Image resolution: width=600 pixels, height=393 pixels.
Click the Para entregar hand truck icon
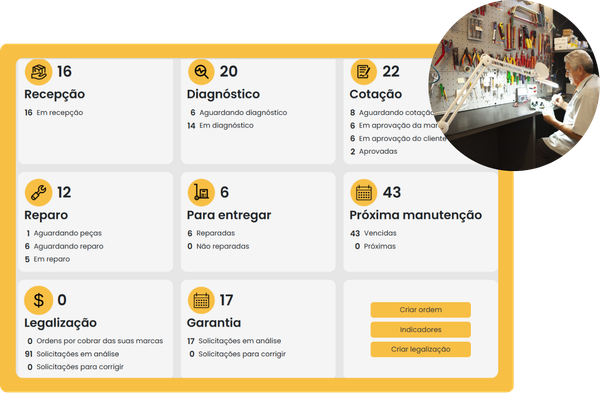coord(201,192)
